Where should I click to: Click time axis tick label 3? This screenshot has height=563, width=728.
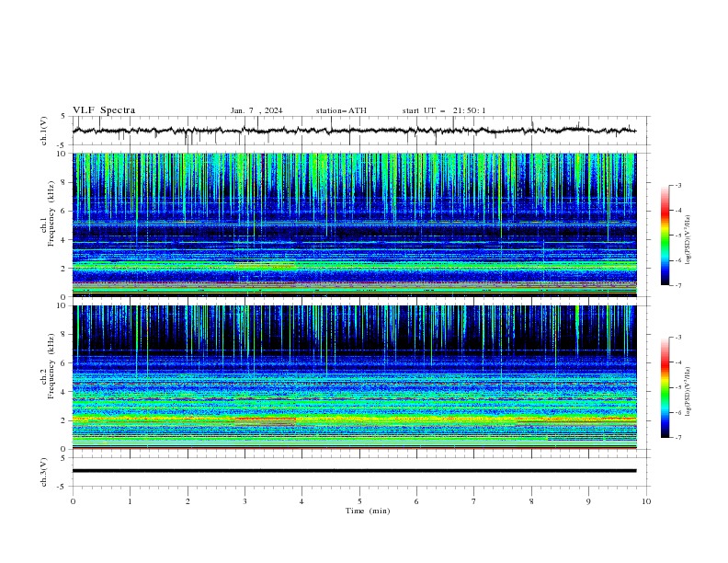pyautogui.click(x=245, y=501)
